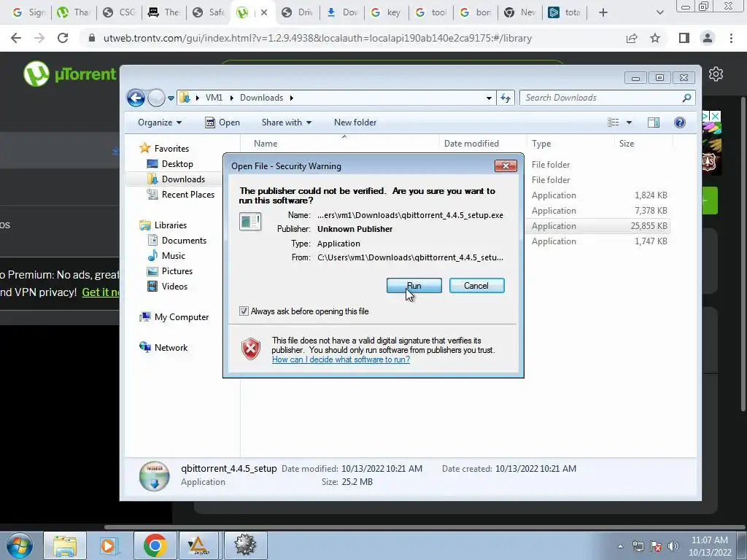Open Documents library
The height and width of the screenshot is (560, 747).
click(177, 241)
